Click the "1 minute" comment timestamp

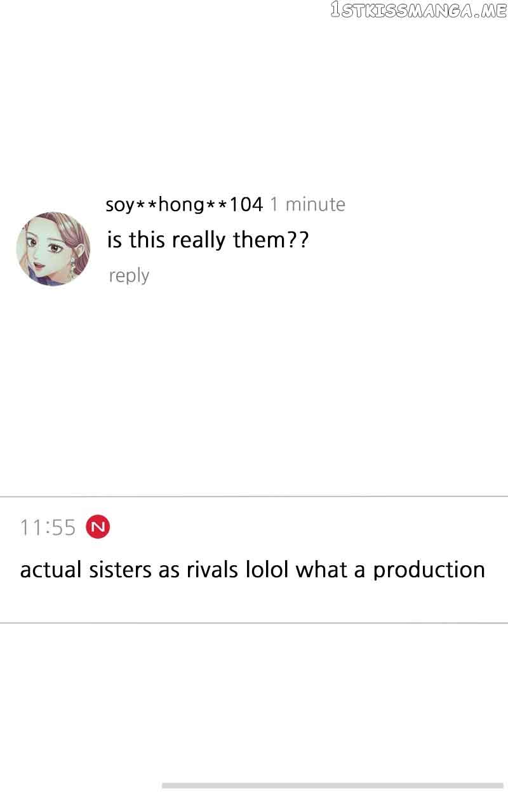[x=307, y=204]
